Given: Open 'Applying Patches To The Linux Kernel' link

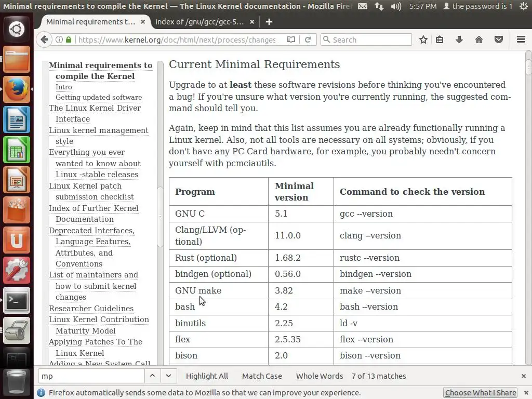Looking at the screenshot, I should 96,348.
